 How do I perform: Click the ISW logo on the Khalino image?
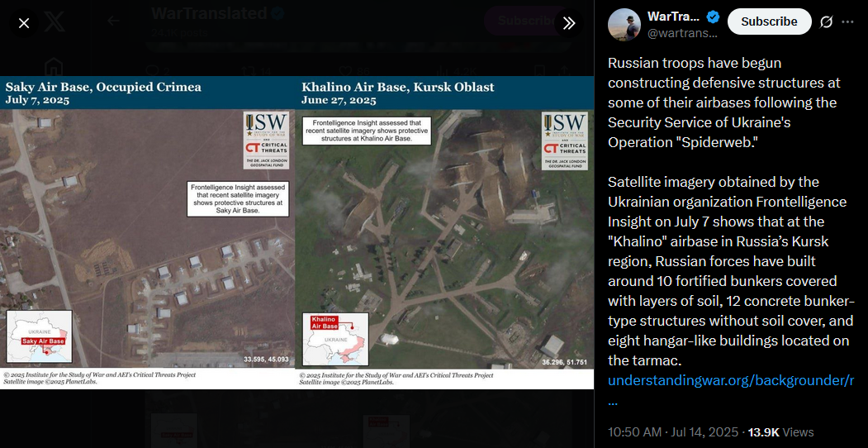(565, 141)
